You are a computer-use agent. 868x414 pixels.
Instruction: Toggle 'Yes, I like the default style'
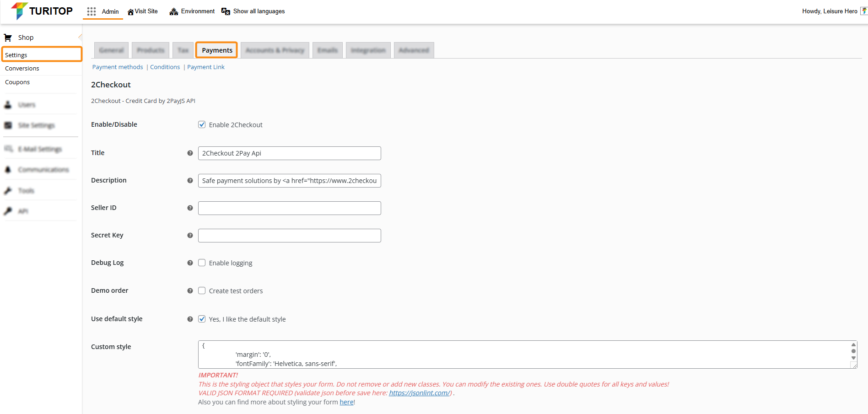click(x=202, y=319)
